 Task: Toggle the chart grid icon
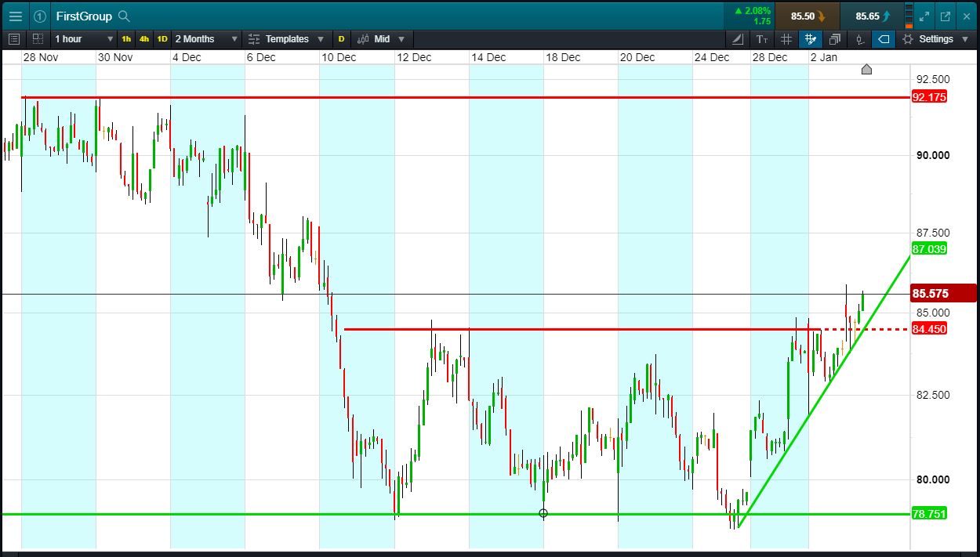(x=786, y=39)
